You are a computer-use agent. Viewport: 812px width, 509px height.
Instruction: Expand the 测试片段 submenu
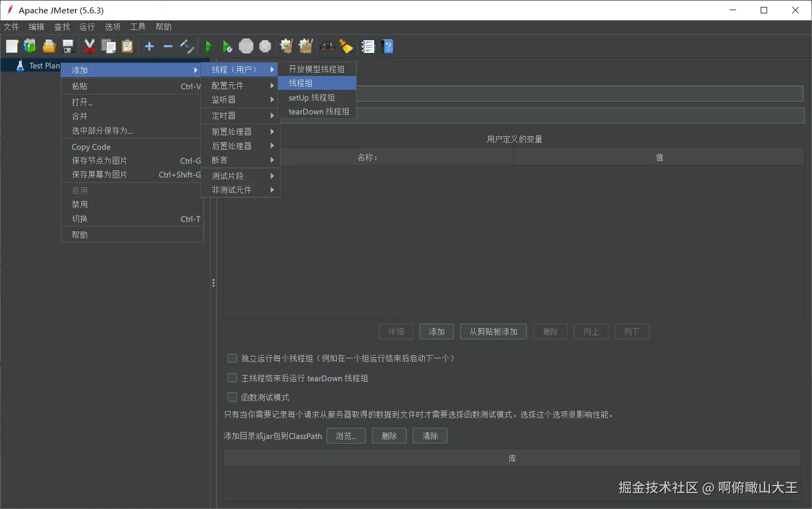[241, 176]
